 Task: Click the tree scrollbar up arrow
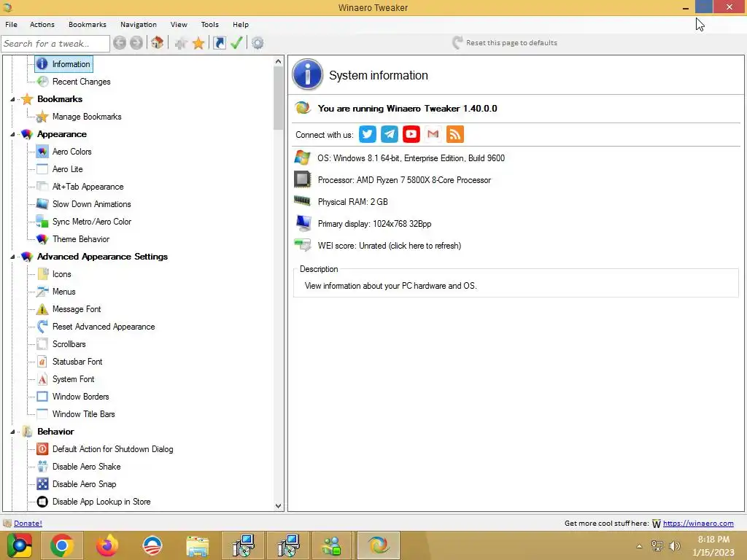pos(278,61)
